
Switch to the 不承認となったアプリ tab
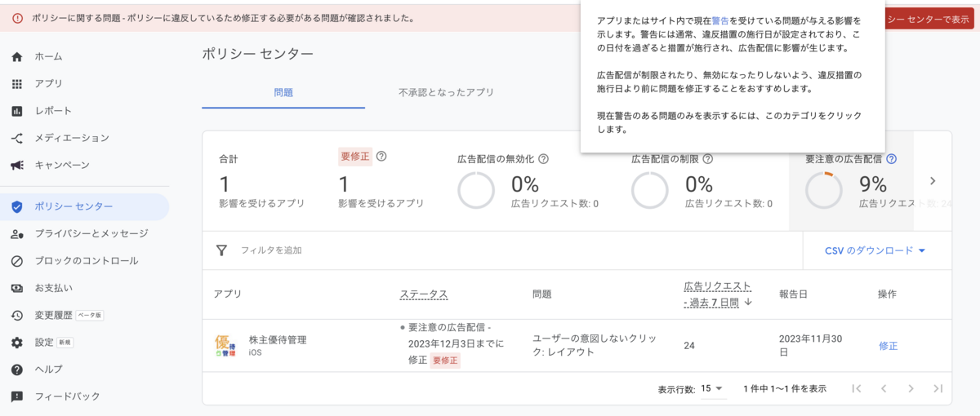pos(446,93)
